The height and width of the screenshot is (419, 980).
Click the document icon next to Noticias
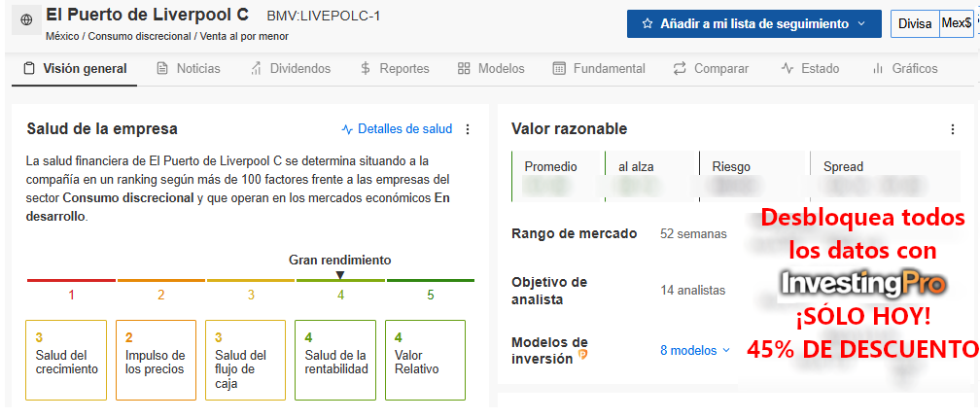point(161,69)
